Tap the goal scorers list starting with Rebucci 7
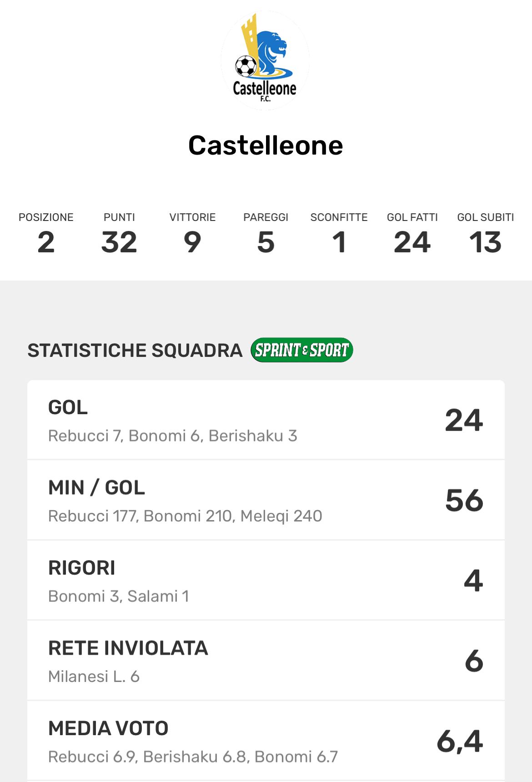 click(x=173, y=436)
